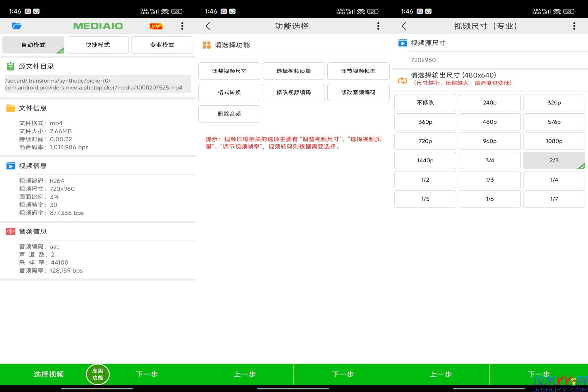Open the overflow menu on 视频尺寸 screen

[x=574, y=26]
